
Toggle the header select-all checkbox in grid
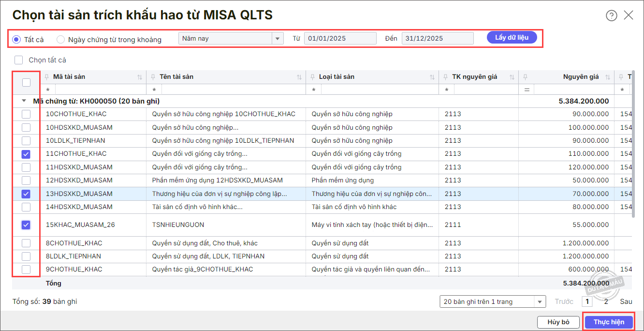[26, 82]
